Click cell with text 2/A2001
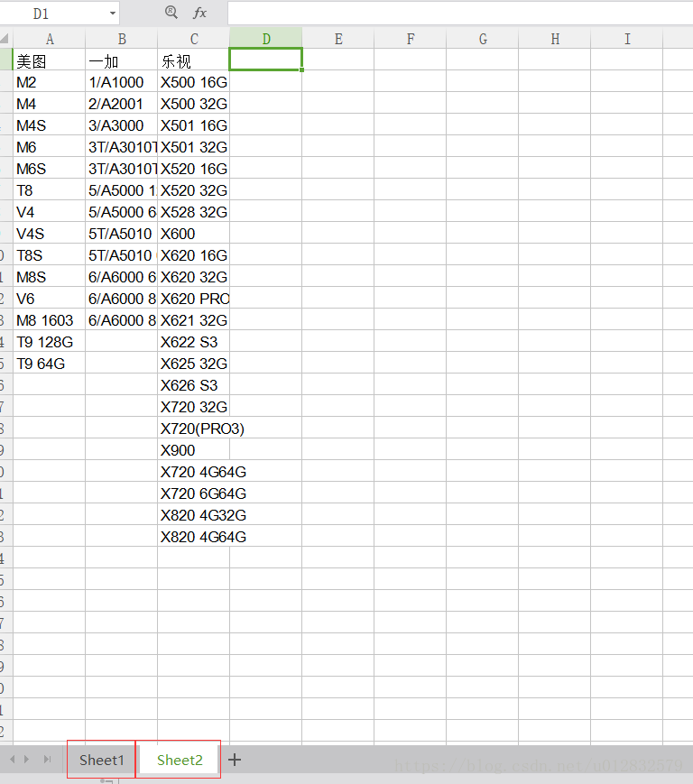Viewport: 693px width, 784px height. pyautogui.click(x=122, y=103)
